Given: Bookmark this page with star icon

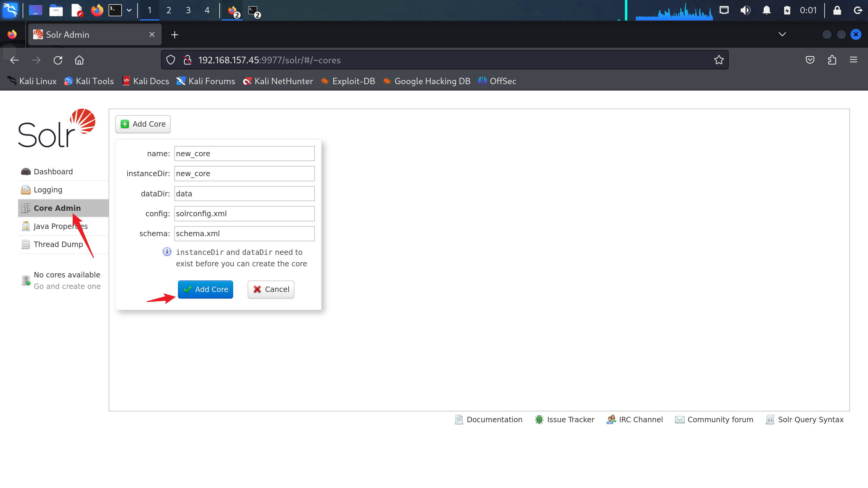Looking at the screenshot, I should pos(718,60).
